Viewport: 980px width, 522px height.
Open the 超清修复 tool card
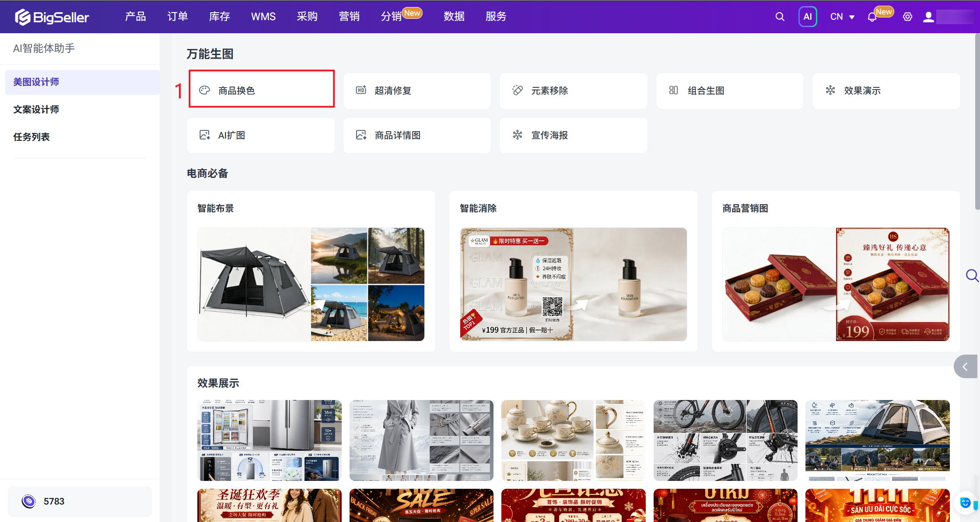(417, 90)
